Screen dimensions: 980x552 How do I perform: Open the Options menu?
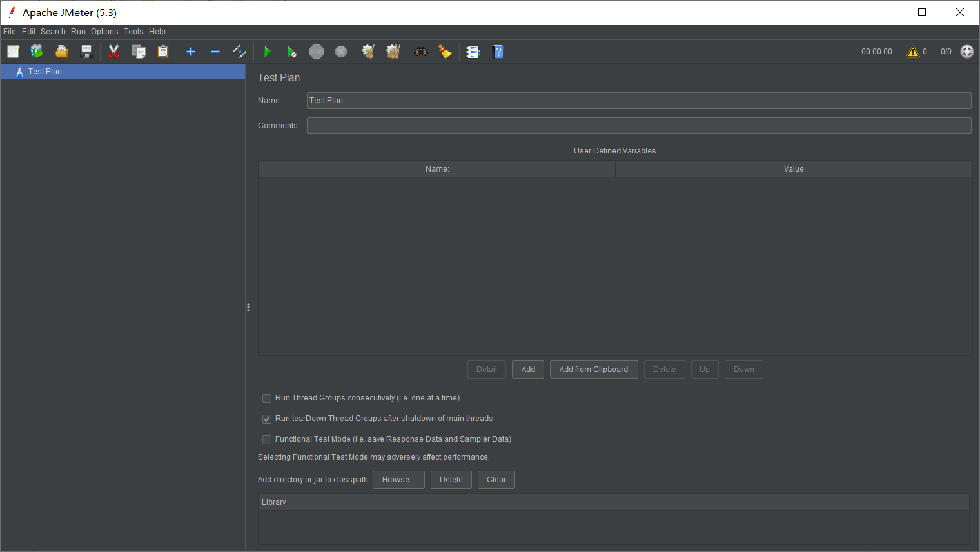pyautogui.click(x=104, y=32)
